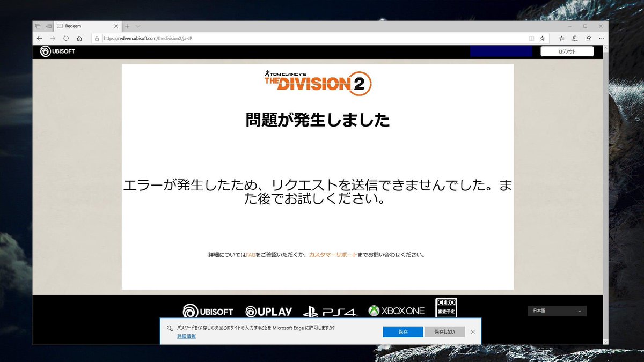This screenshot has height=362, width=644.
Task: Click the ログアウト button
Action: click(567, 51)
